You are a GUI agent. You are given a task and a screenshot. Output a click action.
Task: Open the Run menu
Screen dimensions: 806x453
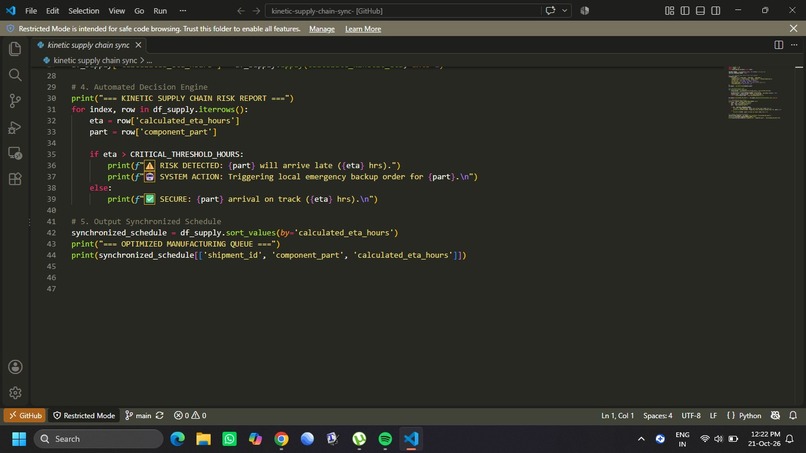pyautogui.click(x=160, y=11)
